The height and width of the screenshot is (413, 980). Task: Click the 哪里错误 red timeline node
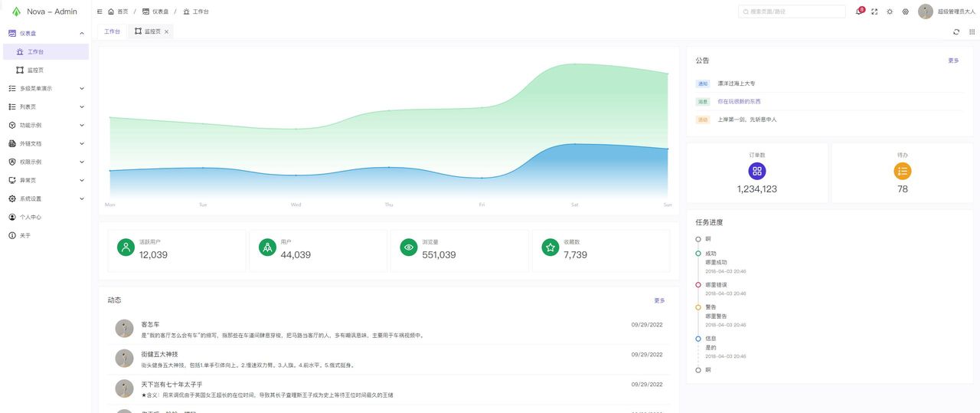698,284
